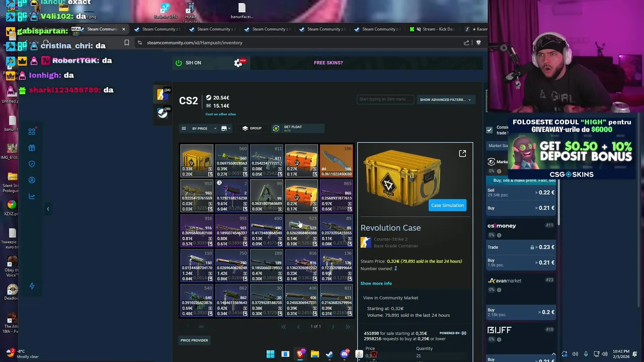Image resolution: width=644 pixels, height=362 pixels.
Task: Select the Steam inventory icon with 39 items
Action: pos(162,113)
